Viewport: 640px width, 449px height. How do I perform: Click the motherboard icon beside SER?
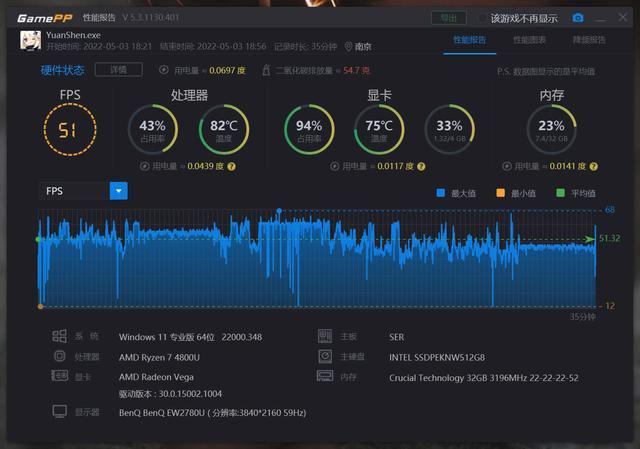(x=325, y=336)
